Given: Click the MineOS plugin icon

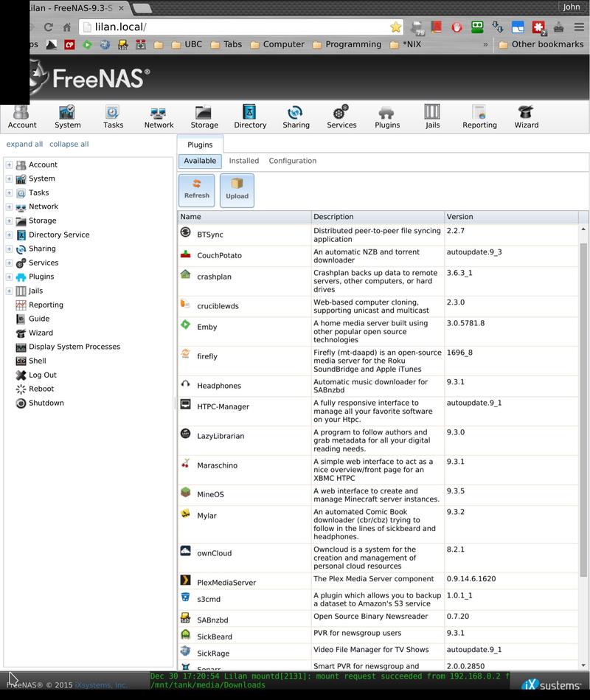Looking at the screenshot, I should pos(185,492).
